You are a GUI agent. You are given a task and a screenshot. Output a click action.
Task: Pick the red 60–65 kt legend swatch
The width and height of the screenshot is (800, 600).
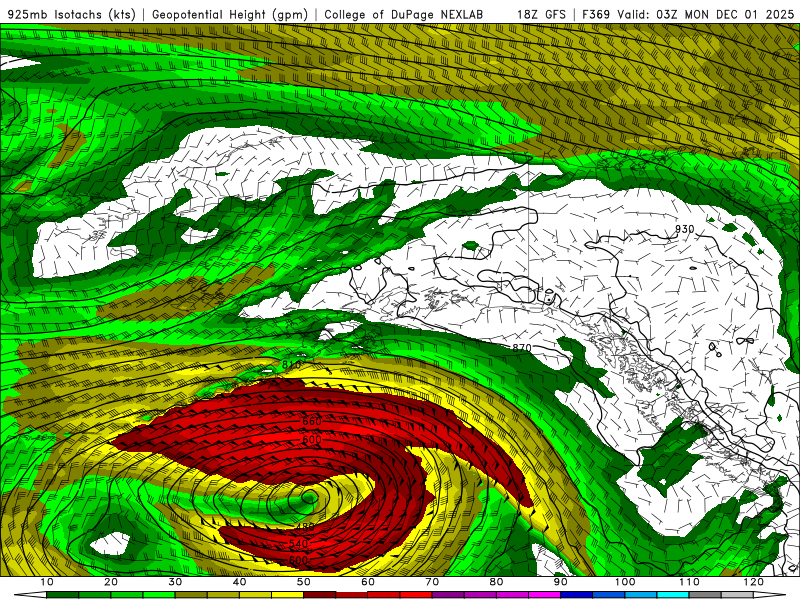tap(384, 595)
